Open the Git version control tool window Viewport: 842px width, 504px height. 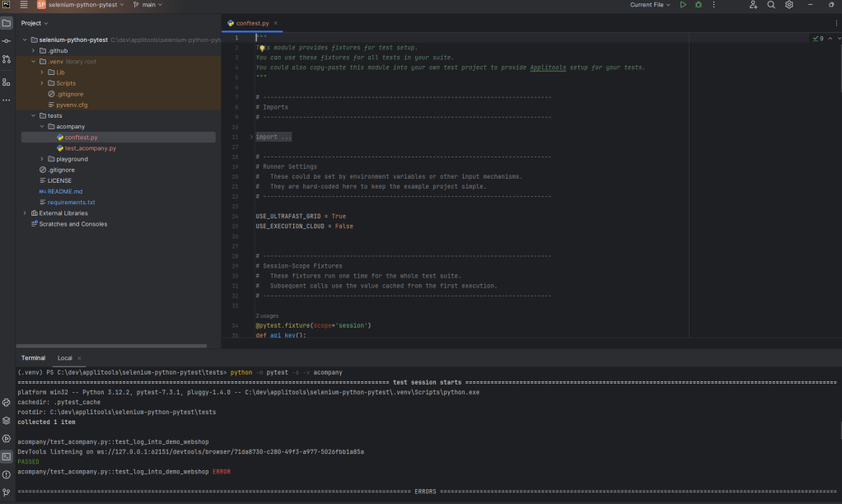pyautogui.click(x=7, y=492)
